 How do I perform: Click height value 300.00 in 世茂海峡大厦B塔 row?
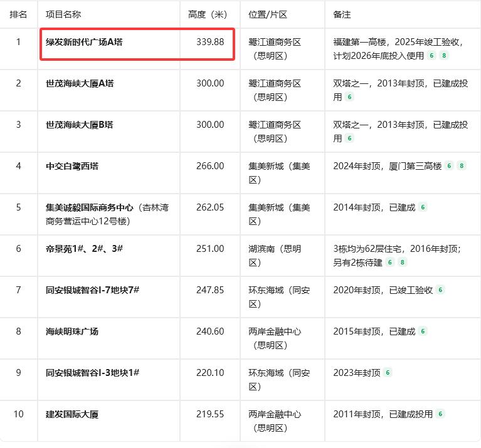coord(210,125)
